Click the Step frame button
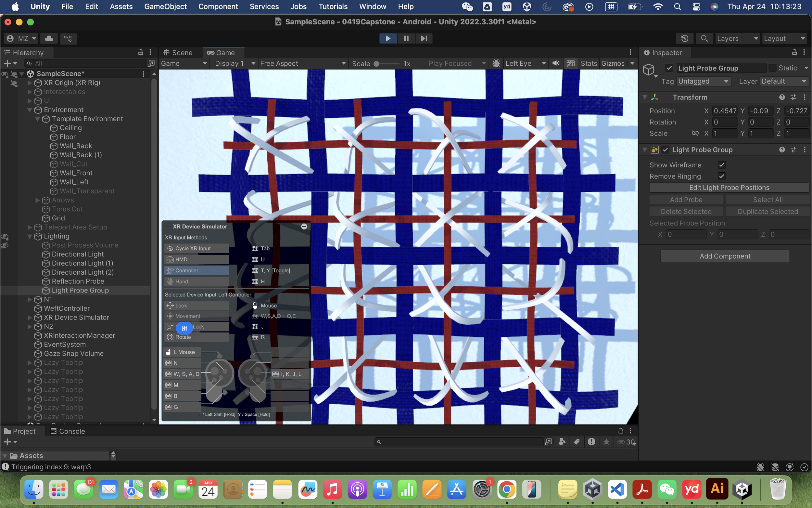812x508 pixels. tap(424, 38)
